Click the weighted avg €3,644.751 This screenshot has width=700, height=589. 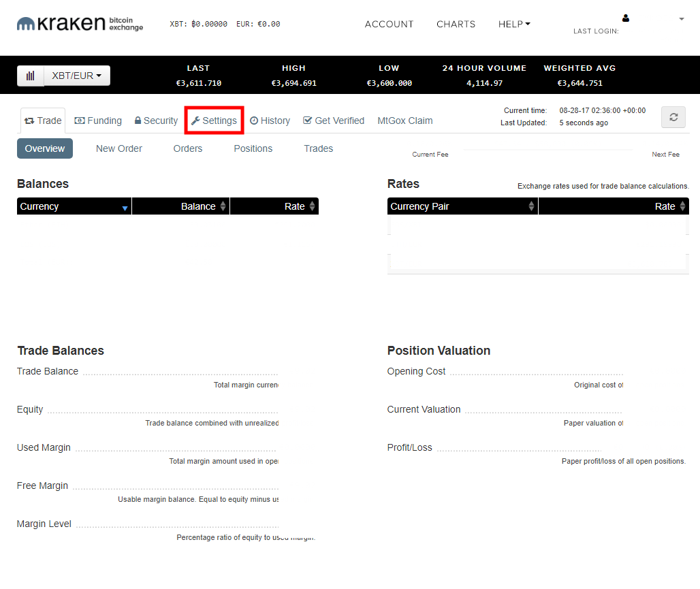click(x=580, y=83)
